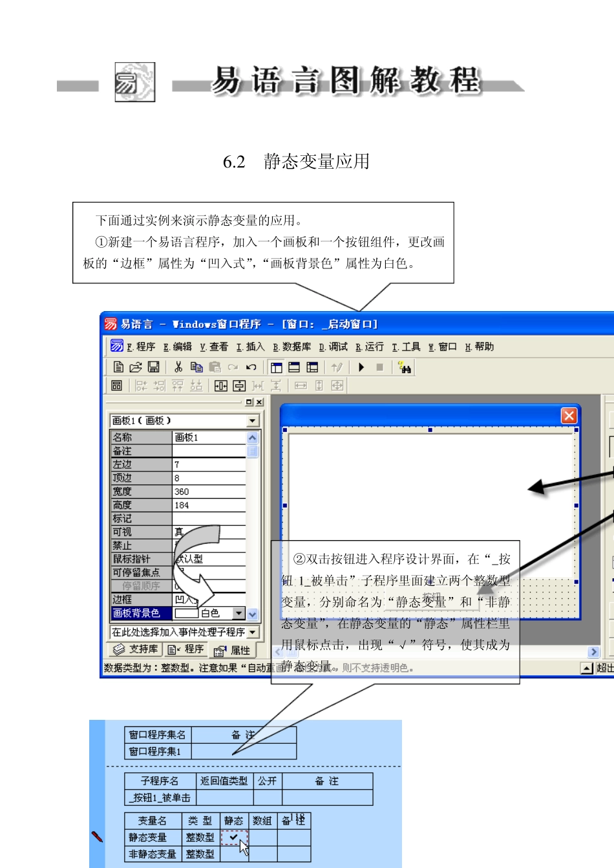Expand the event handler subroutine dropdown
Viewport: 614px width, 868px height.
click(253, 632)
